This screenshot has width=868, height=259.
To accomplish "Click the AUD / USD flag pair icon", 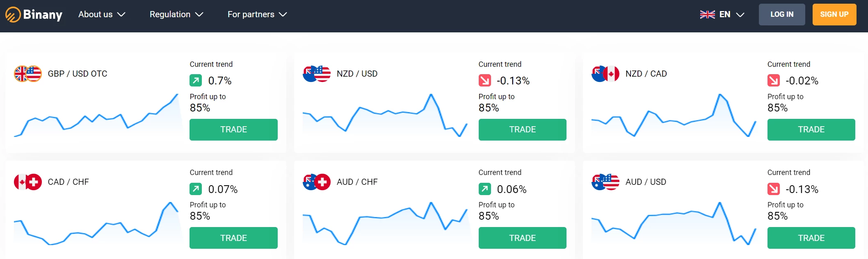I will [605, 182].
